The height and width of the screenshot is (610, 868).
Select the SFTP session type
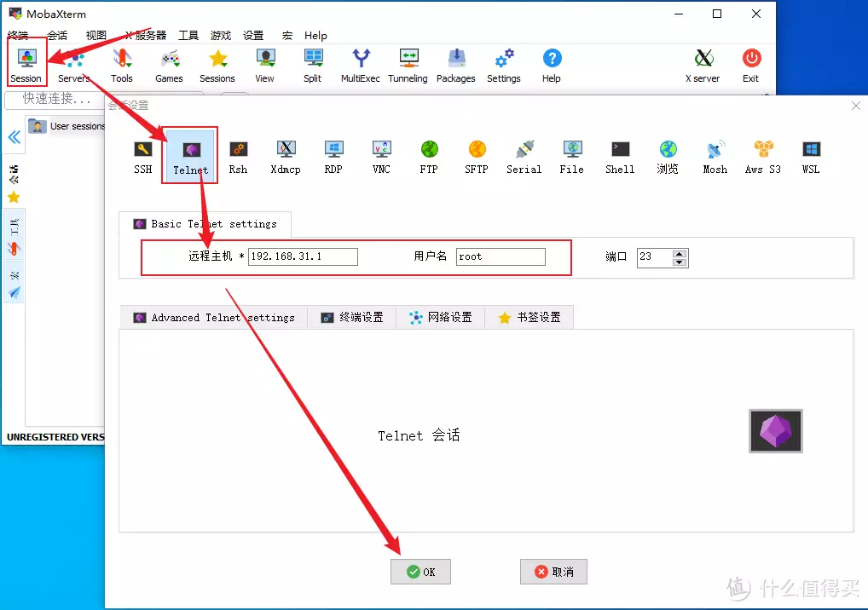(x=477, y=157)
